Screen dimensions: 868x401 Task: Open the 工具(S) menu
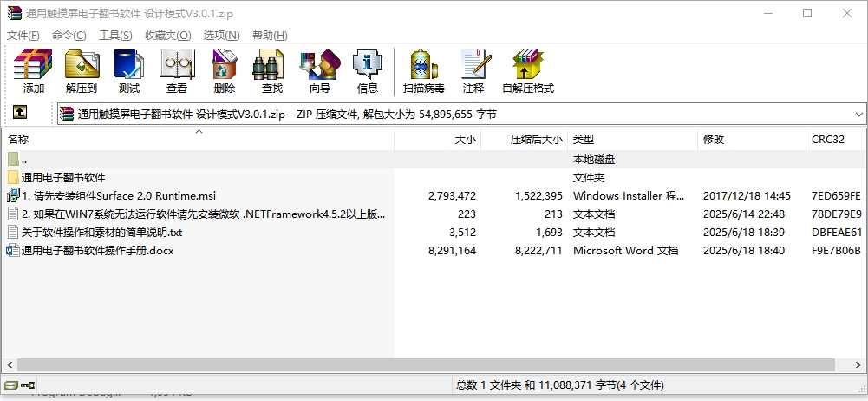[115, 36]
